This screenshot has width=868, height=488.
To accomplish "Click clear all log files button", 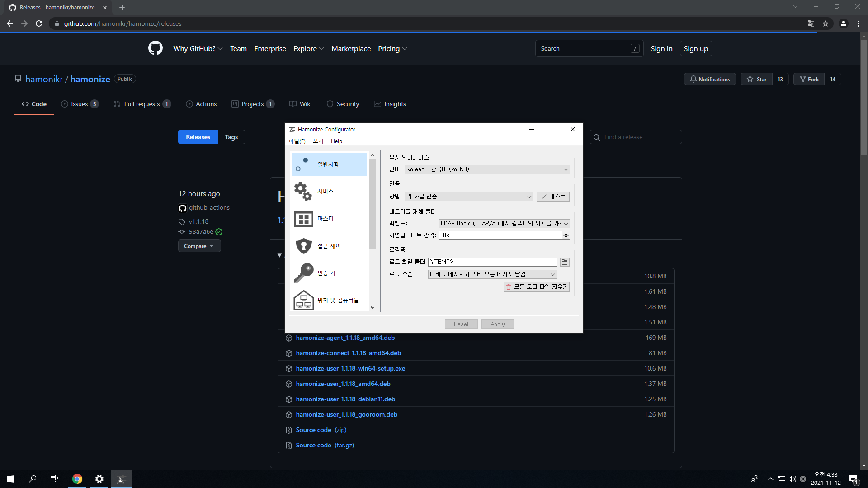I will tap(537, 287).
